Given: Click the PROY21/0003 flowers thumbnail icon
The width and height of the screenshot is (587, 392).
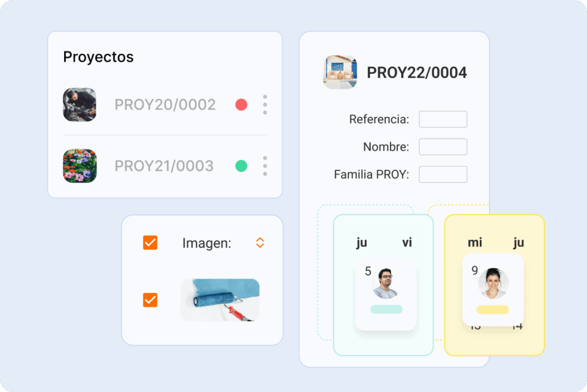Looking at the screenshot, I should pos(80,166).
